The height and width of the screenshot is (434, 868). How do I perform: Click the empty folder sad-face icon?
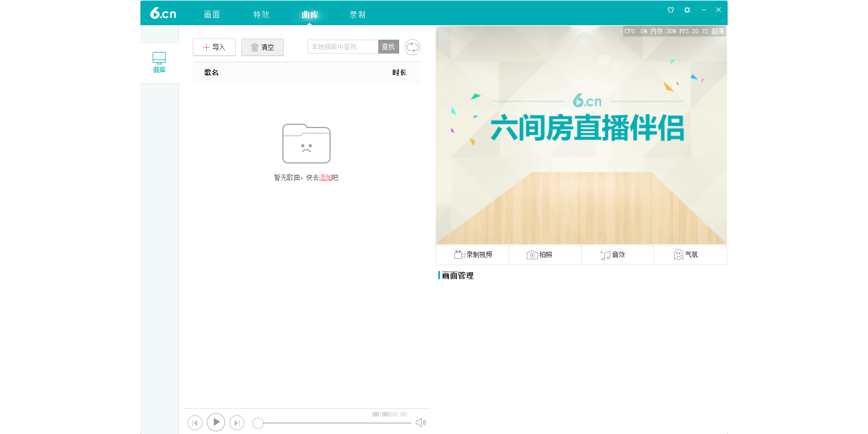point(306,144)
